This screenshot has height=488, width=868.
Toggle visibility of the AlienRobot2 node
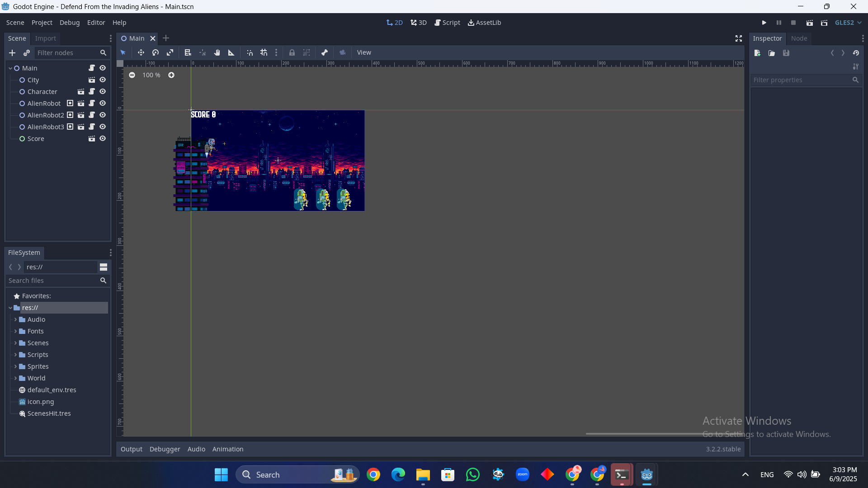point(103,115)
